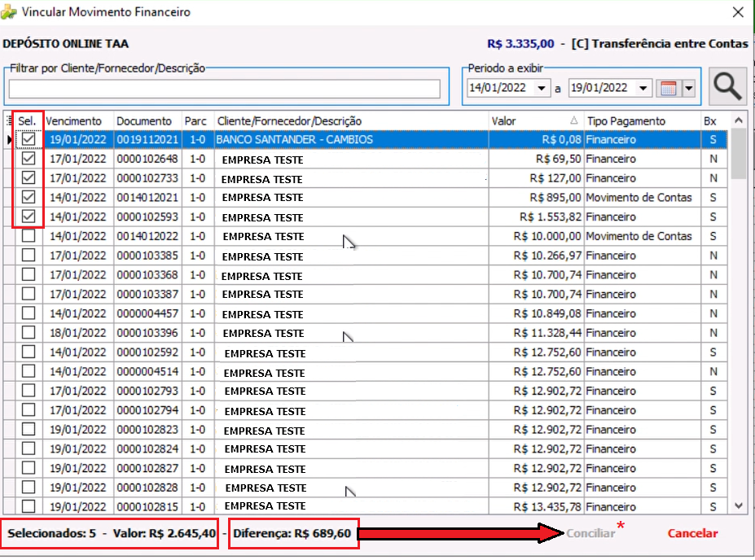Select the R$ 10.000,00 Movimento de Contas row
Screen dimensions: 755x560
click(365, 236)
